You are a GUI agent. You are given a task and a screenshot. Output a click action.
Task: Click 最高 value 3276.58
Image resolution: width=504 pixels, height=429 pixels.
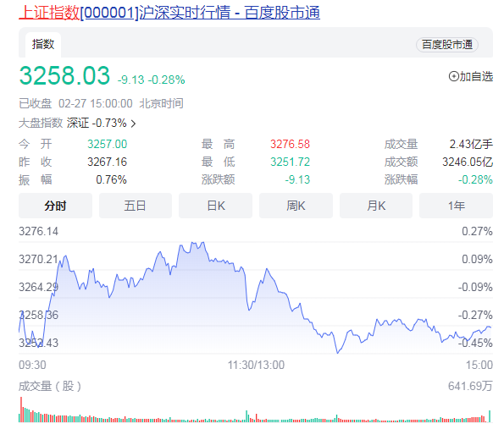290,144
